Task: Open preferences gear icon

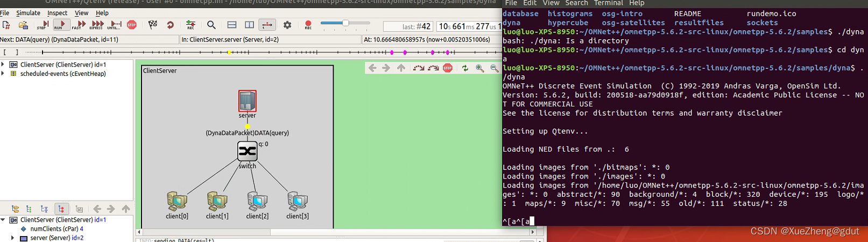Action: [287, 25]
